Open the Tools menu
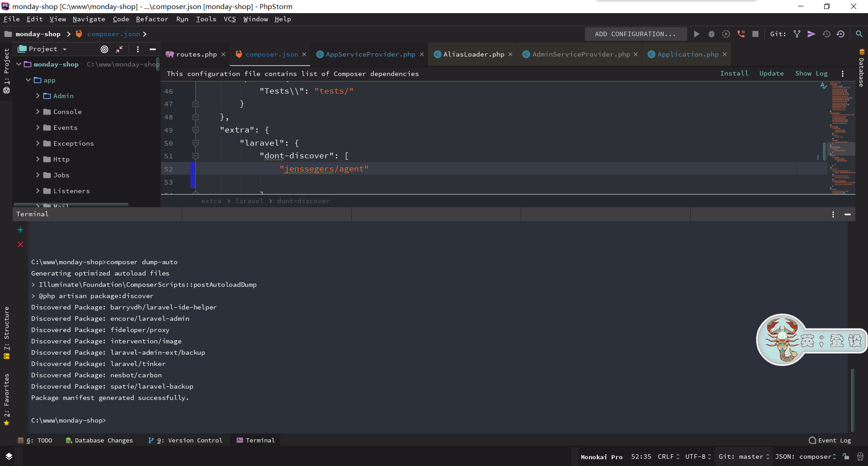This screenshot has height=466, width=868. (206, 19)
